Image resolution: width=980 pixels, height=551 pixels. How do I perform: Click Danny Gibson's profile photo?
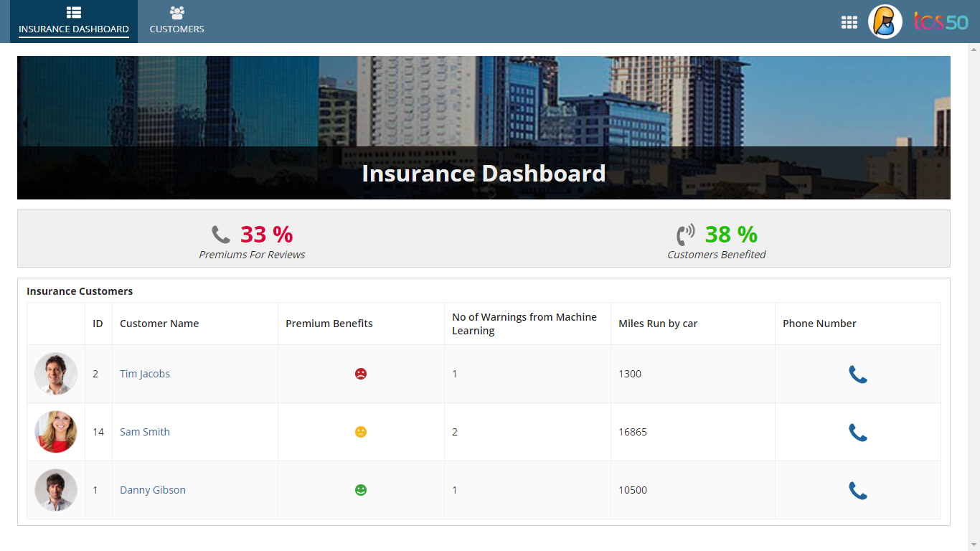pos(55,490)
